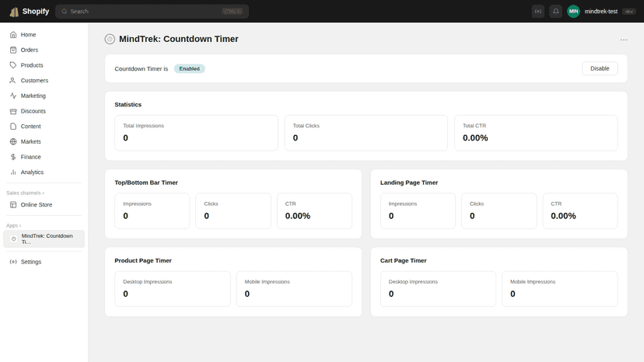The height and width of the screenshot is (362, 644).
Task: Click the search magnifier icon
Action: [65, 12]
